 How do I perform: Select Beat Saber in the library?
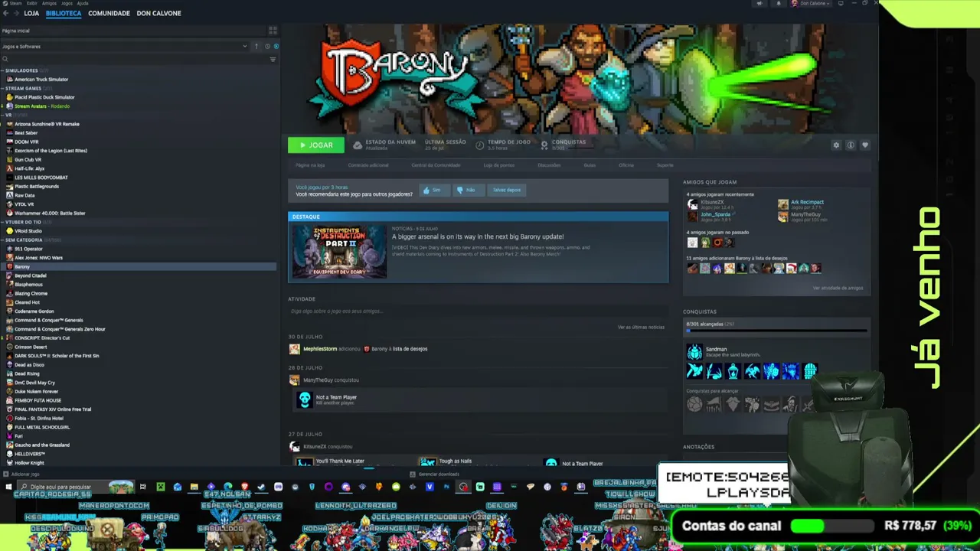click(x=26, y=133)
